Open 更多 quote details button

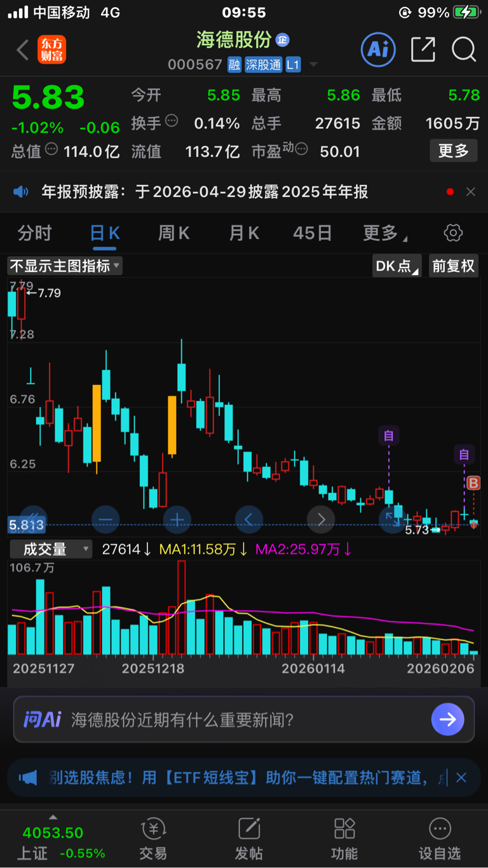[454, 151]
